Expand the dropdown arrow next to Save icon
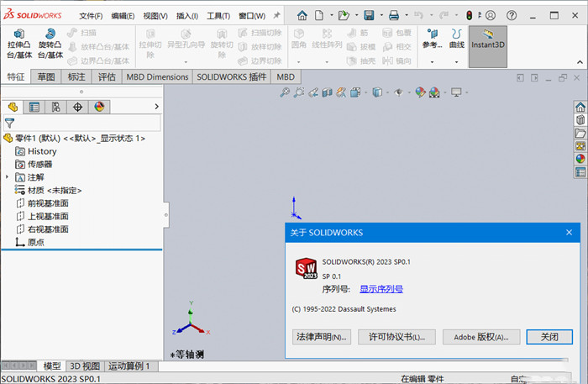 [x=381, y=15]
